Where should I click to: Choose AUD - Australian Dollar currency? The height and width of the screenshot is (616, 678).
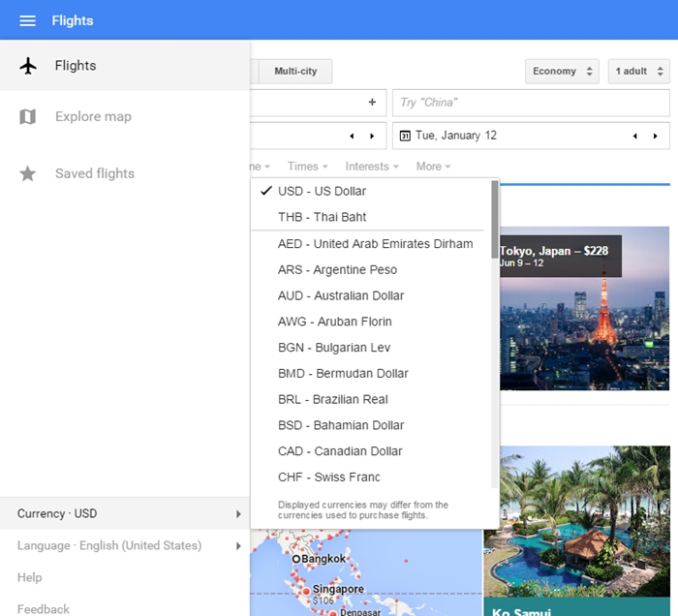click(x=371, y=295)
